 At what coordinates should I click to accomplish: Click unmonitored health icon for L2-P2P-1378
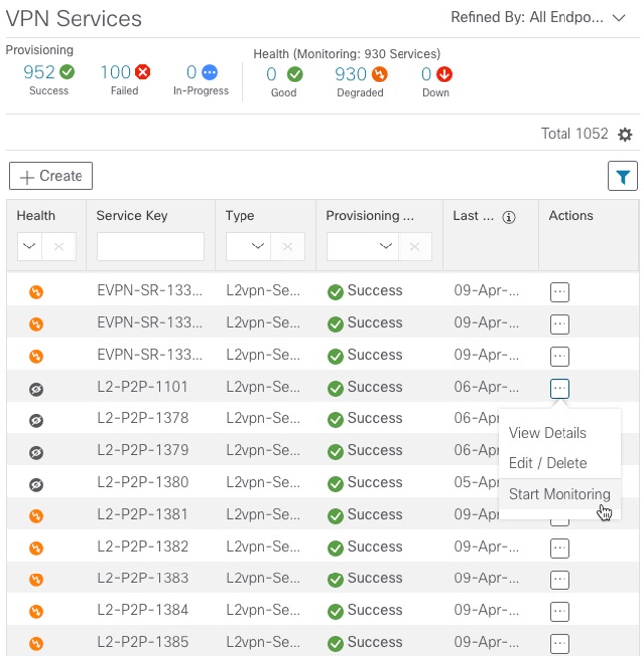coord(36,420)
